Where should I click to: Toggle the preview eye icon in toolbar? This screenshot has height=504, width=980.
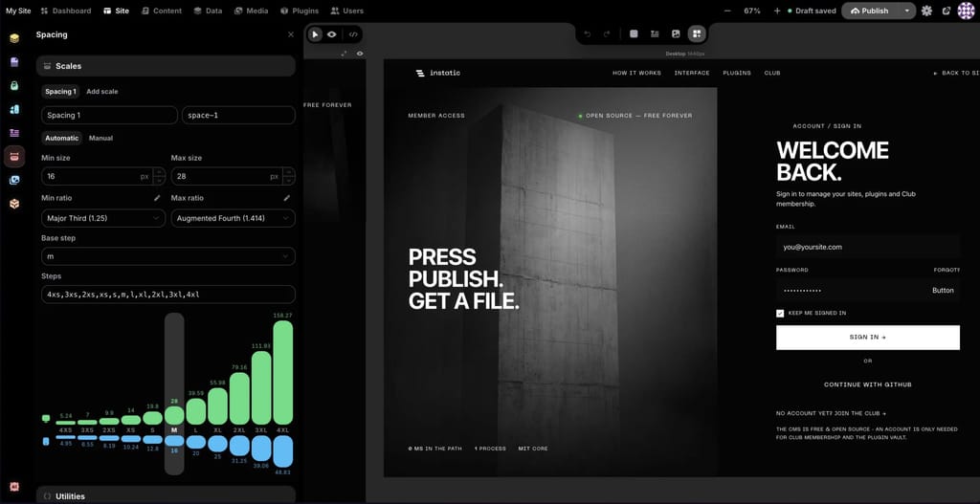coord(332,34)
